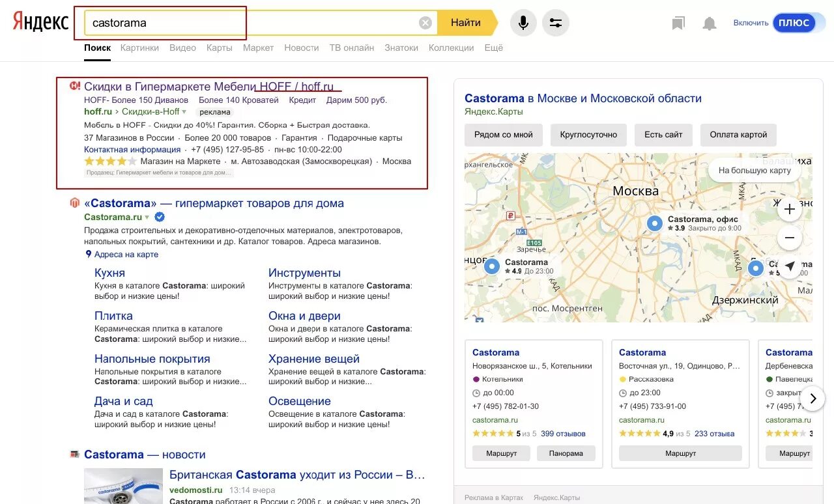Click the verified checkmark badge near Castorama.ru
The height and width of the screenshot is (504, 834).
(160, 217)
